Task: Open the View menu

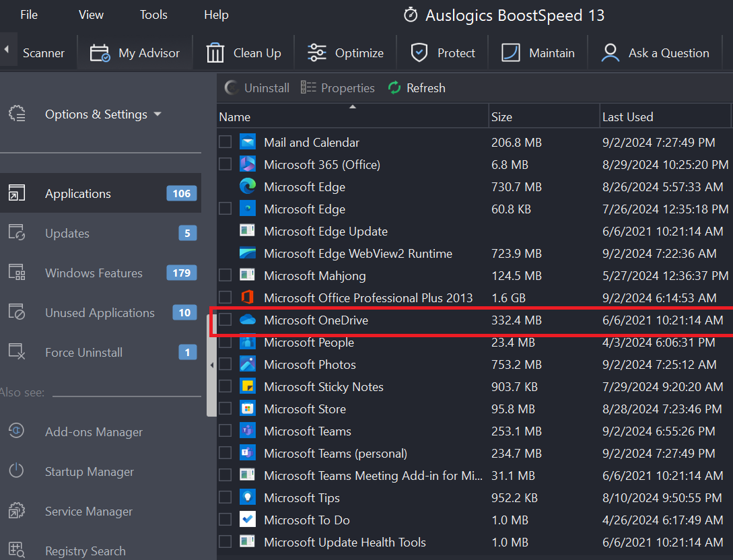Action: (91, 15)
